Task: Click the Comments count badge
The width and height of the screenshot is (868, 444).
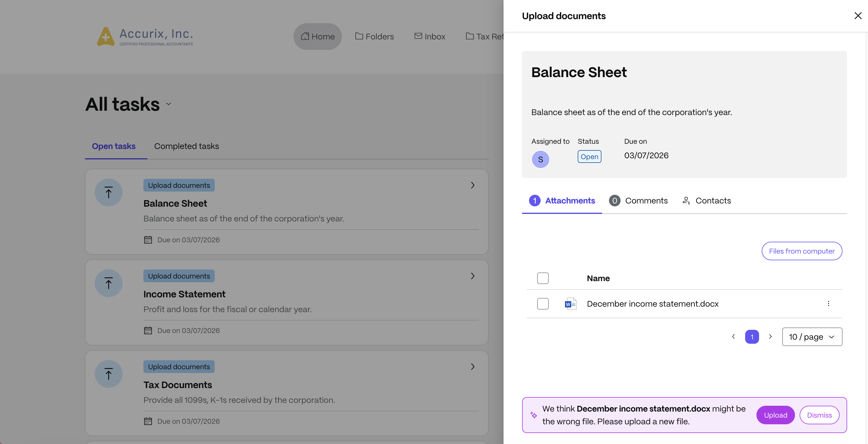Action: (614, 201)
